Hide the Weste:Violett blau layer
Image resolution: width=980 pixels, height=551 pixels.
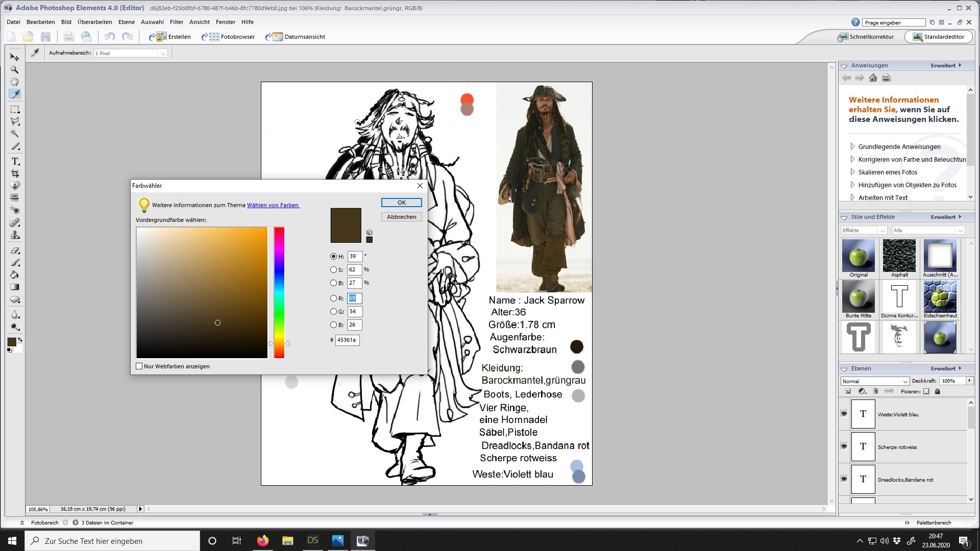click(x=844, y=414)
